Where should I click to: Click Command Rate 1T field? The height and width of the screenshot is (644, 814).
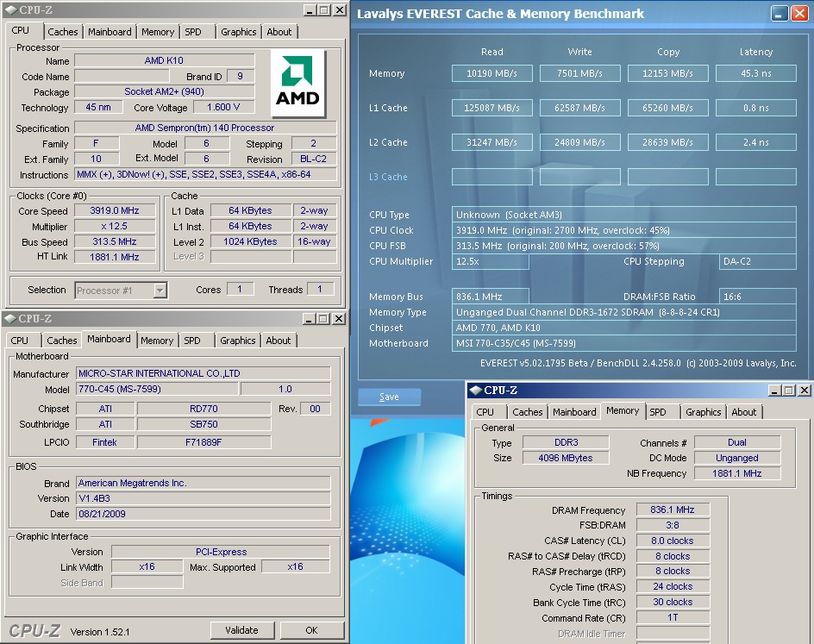[673, 617]
